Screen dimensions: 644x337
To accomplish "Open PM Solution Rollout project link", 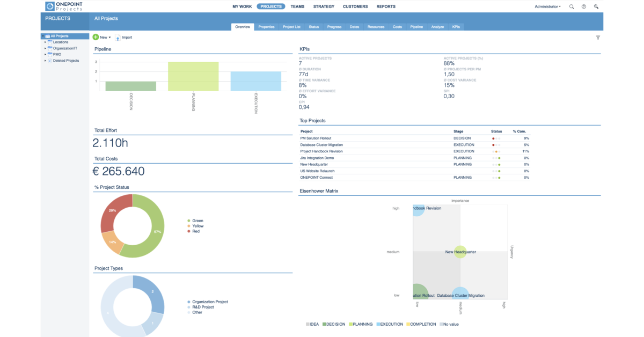I will coord(316,138).
